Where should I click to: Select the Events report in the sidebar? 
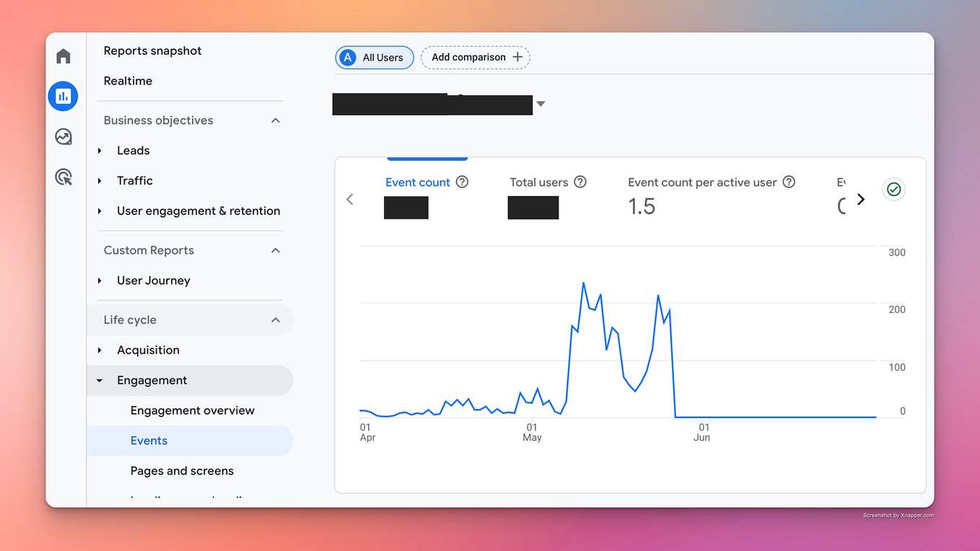[149, 440]
